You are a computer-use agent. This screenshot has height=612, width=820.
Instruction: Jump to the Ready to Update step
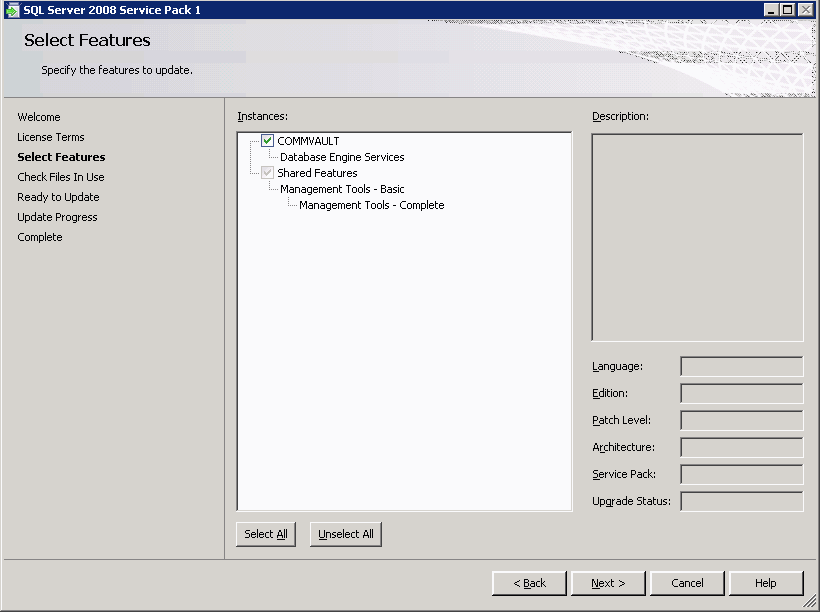[x=58, y=197]
